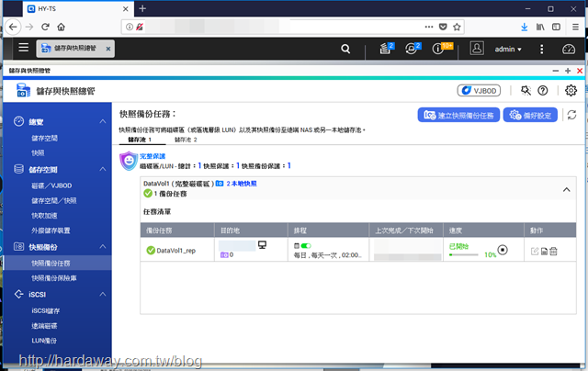Select the 儲存與快照總管 app taskbar tab

(75, 49)
